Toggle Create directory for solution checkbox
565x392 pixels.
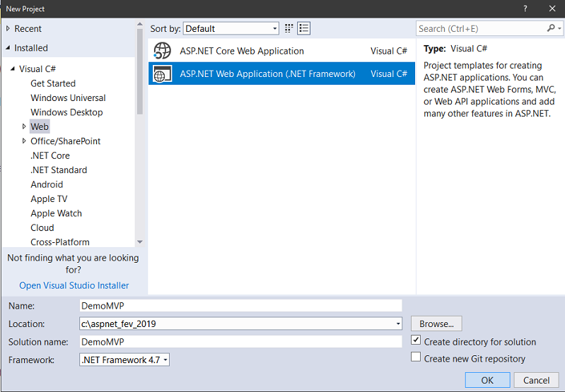(x=416, y=340)
